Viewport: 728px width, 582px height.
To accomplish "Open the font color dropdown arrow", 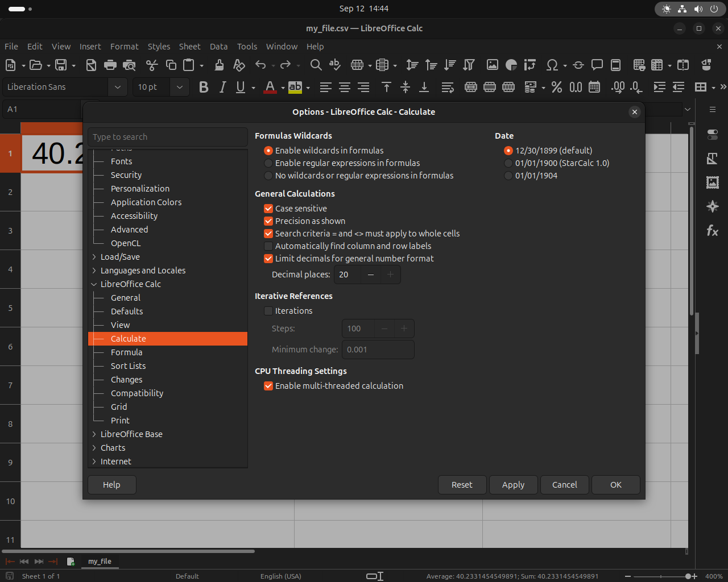I will tap(283, 88).
